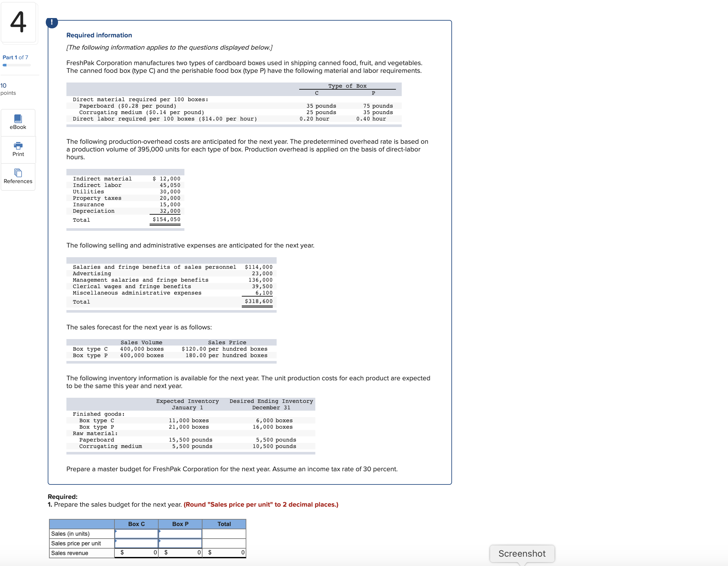Open the References documents icon
Screen dimensions: 728x566
tap(18, 173)
